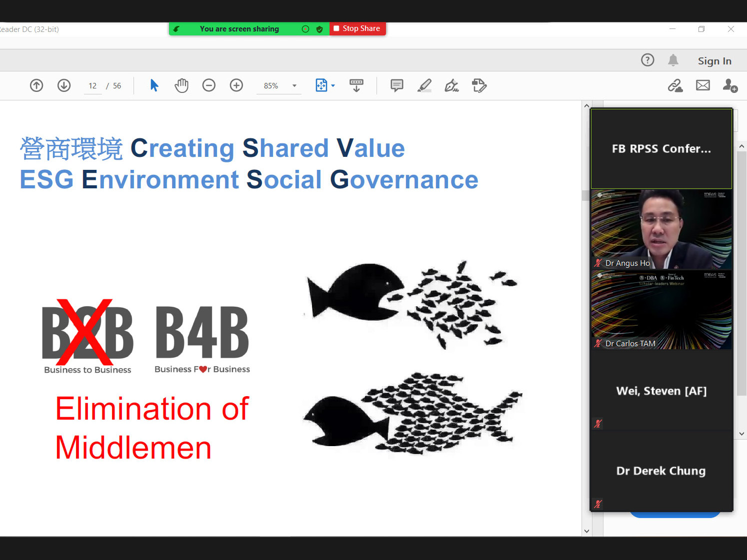Image resolution: width=747 pixels, height=560 pixels.
Task: Click the zoom out minus icon
Action: [208, 85]
